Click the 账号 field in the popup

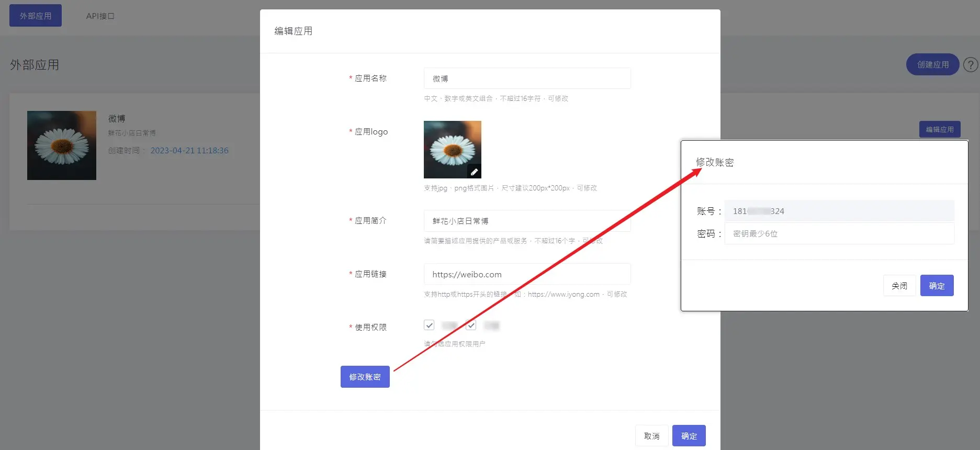point(839,211)
